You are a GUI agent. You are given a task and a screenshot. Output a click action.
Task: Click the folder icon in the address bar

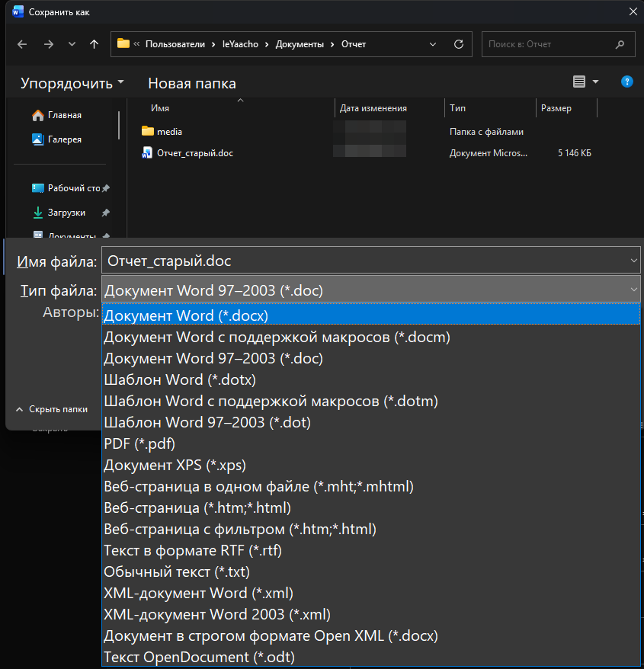click(x=123, y=43)
